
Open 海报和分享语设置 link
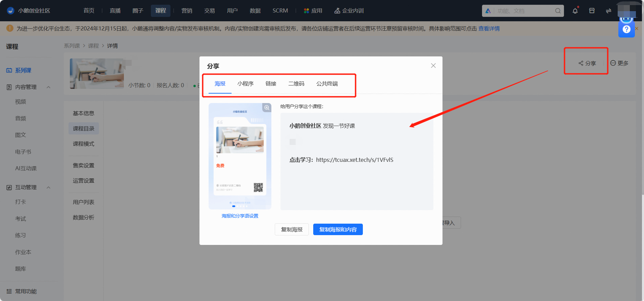click(240, 216)
